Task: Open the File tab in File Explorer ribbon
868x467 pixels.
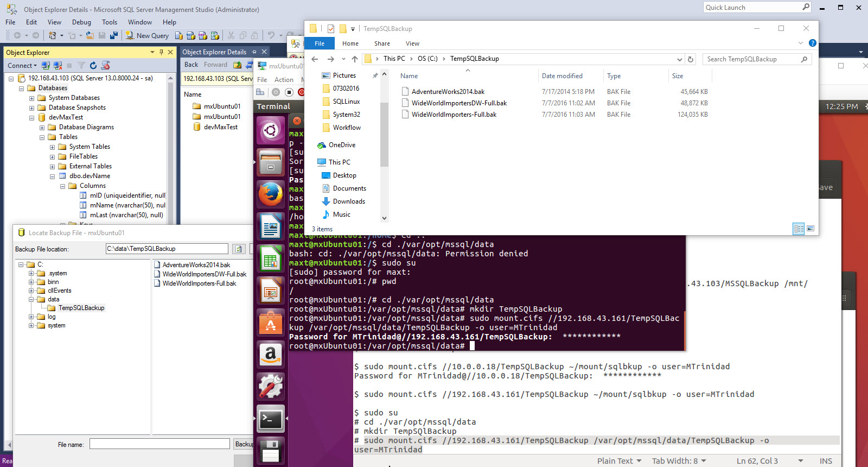Action: coord(320,43)
